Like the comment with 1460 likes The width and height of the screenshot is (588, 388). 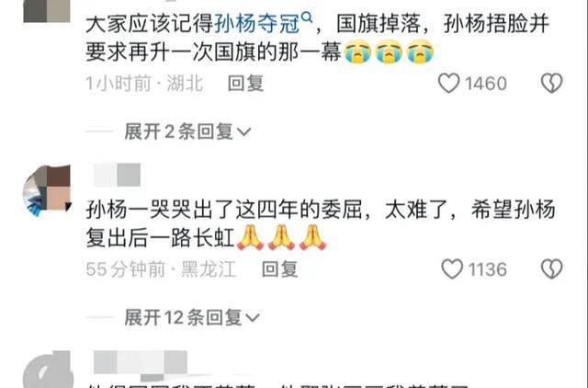point(449,83)
